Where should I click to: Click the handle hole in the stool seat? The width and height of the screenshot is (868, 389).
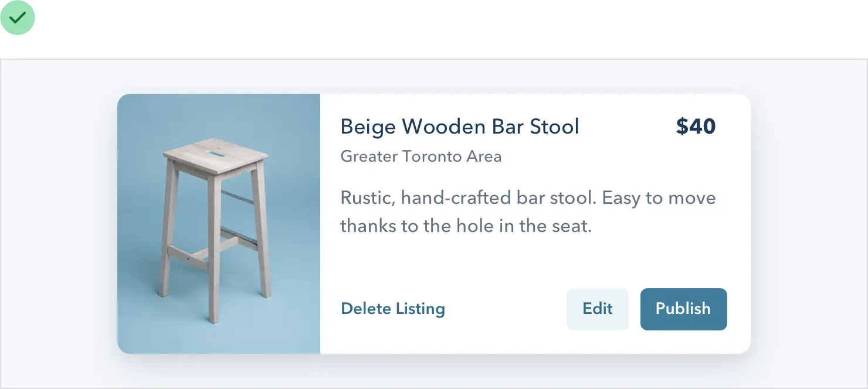click(x=215, y=153)
